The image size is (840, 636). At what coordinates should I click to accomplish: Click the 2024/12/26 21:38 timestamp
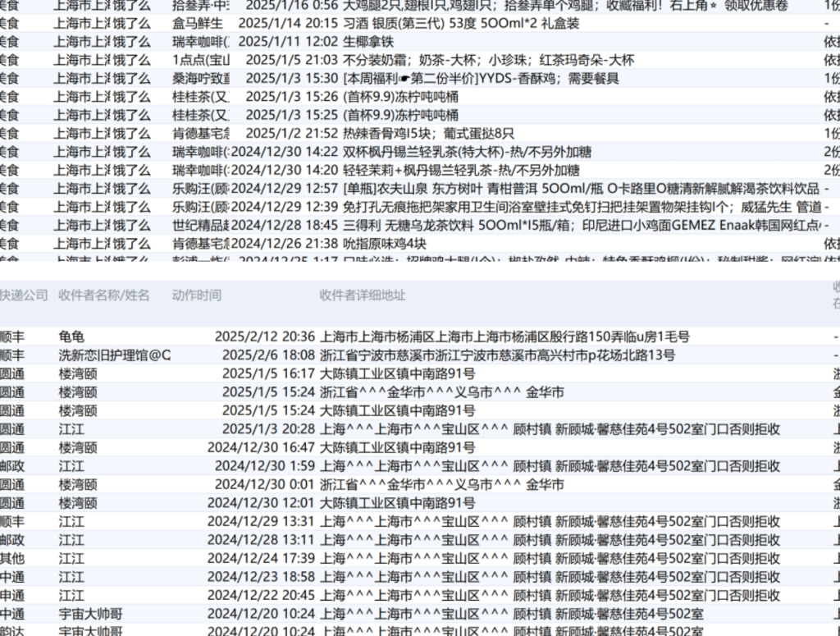coord(285,244)
